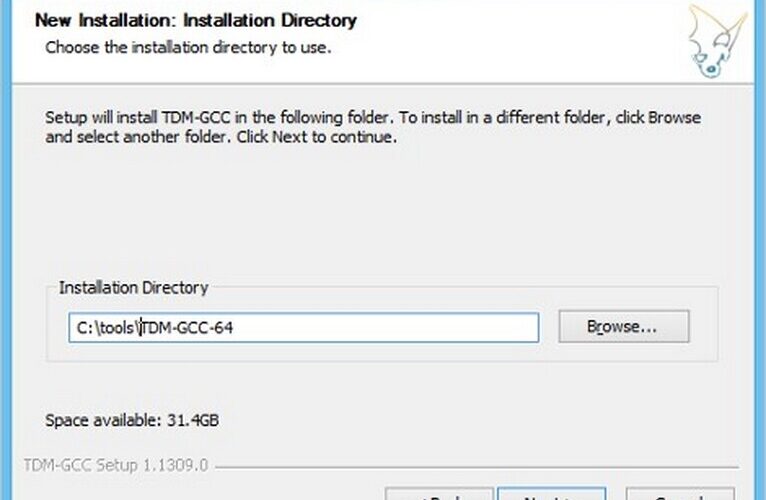Click the Installation Directory group label
The height and width of the screenshot is (500, 766).
pyautogui.click(x=133, y=287)
